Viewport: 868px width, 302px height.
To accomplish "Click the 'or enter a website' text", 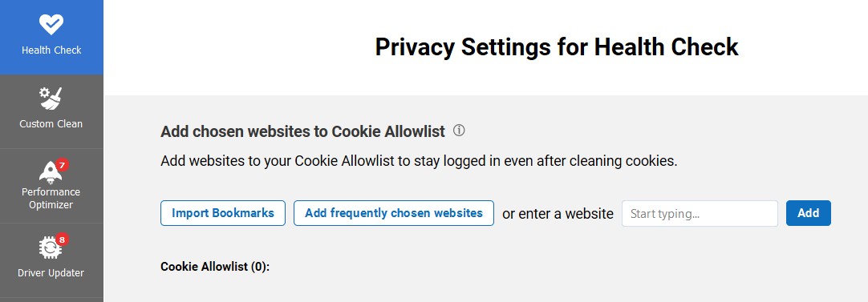I will tap(558, 214).
